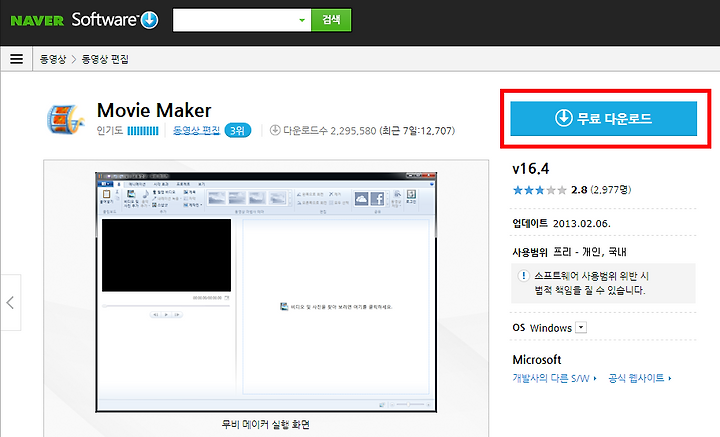Click the 3위 rank badge

pyautogui.click(x=237, y=131)
